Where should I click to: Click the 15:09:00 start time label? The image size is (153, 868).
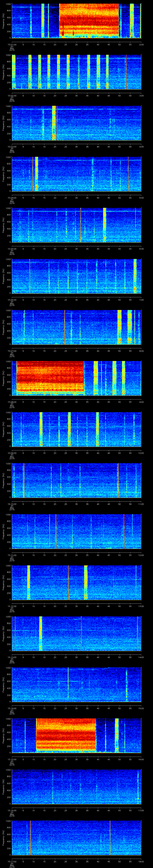pos(12,453)
